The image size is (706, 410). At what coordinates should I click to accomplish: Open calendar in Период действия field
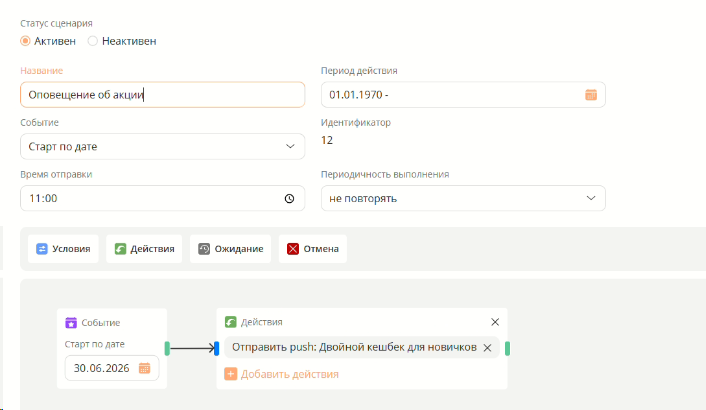pos(591,95)
